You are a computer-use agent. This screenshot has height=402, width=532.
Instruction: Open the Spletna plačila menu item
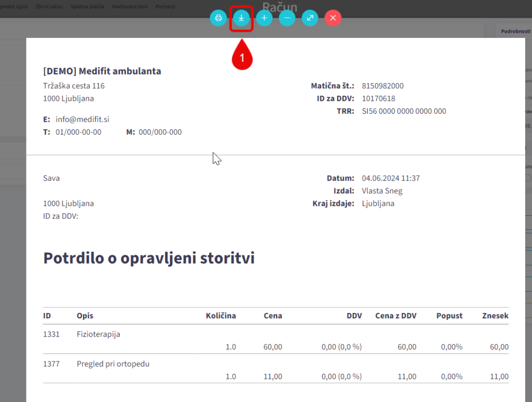pyautogui.click(x=87, y=7)
